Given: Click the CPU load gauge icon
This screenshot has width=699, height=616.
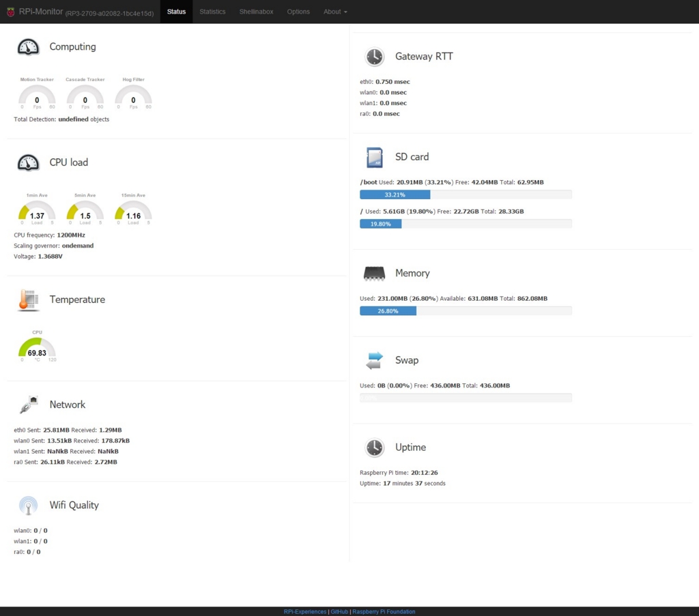Looking at the screenshot, I should point(28,162).
